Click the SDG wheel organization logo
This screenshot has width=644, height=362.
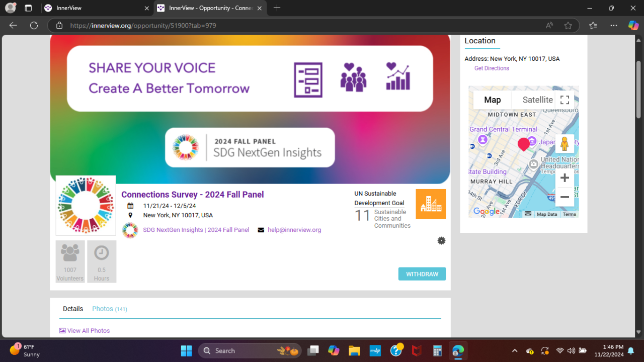(86, 205)
